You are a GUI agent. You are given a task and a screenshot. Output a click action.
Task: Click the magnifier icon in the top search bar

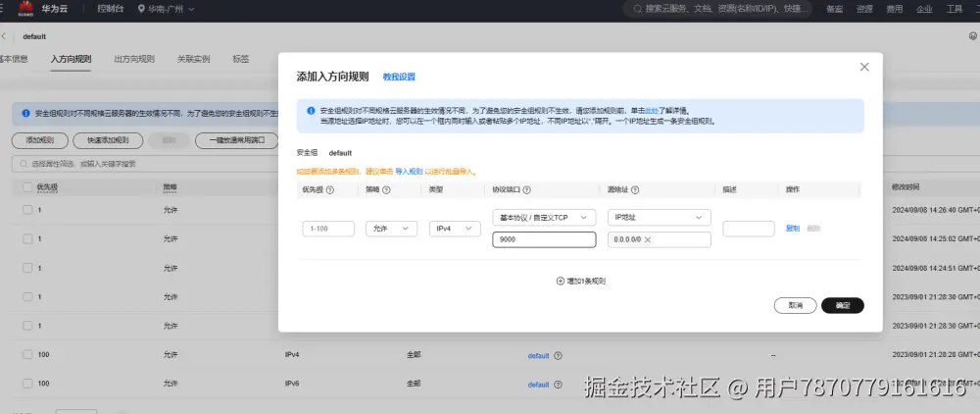pyautogui.click(x=638, y=10)
